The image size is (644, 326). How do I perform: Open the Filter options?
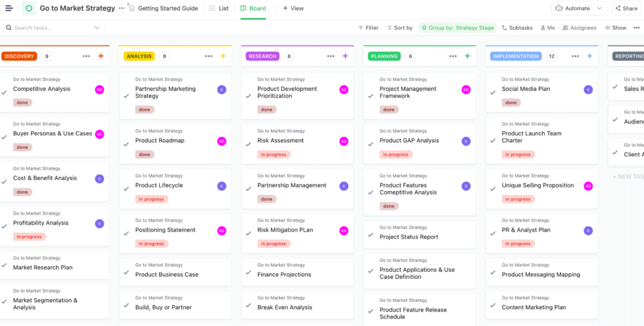(x=369, y=28)
